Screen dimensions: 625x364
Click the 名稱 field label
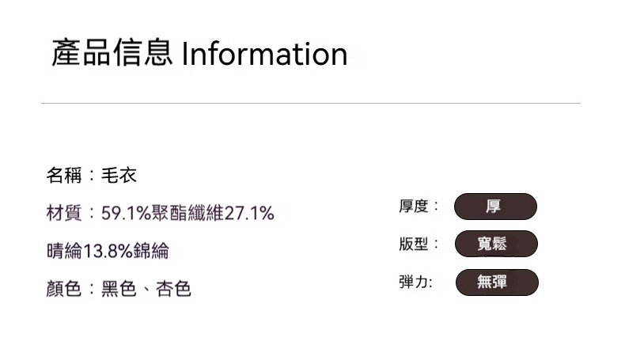(x=63, y=175)
